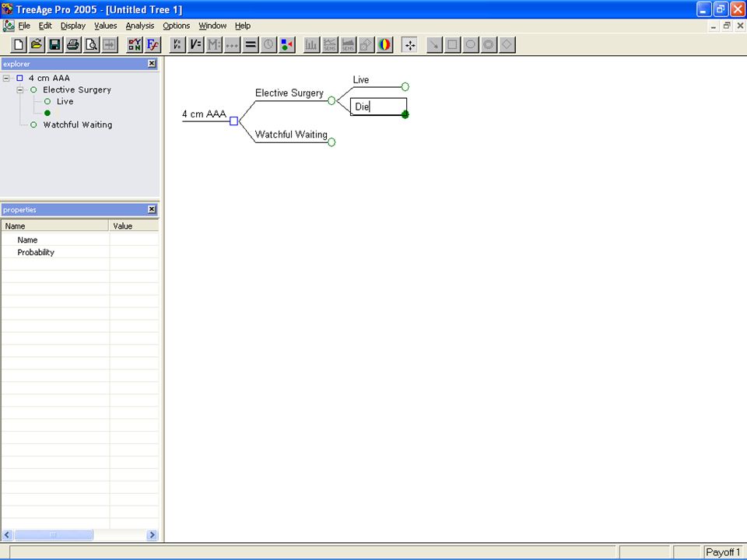Open the Values menu

(105, 26)
